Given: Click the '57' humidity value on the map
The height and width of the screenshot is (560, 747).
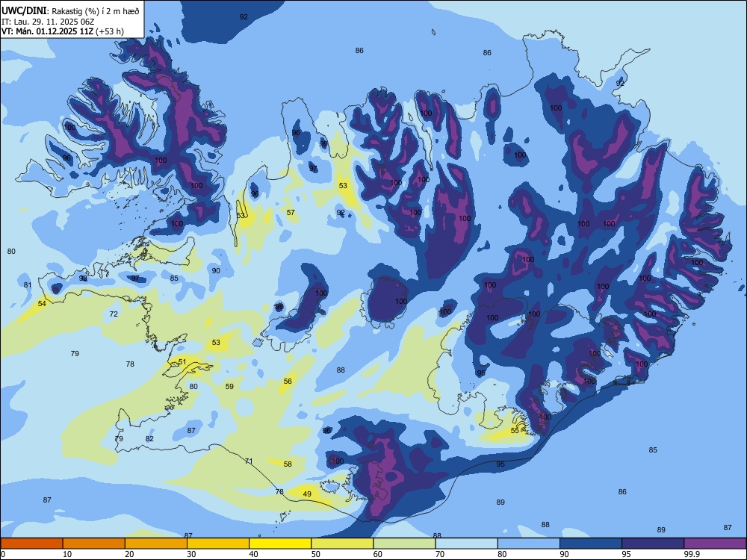Looking at the screenshot, I should 291,212.
